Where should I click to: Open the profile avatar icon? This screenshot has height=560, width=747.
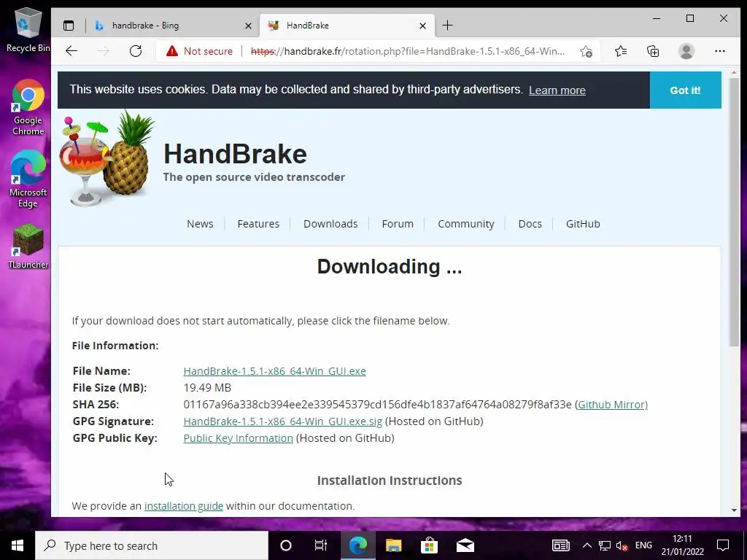click(x=686, y=51)
